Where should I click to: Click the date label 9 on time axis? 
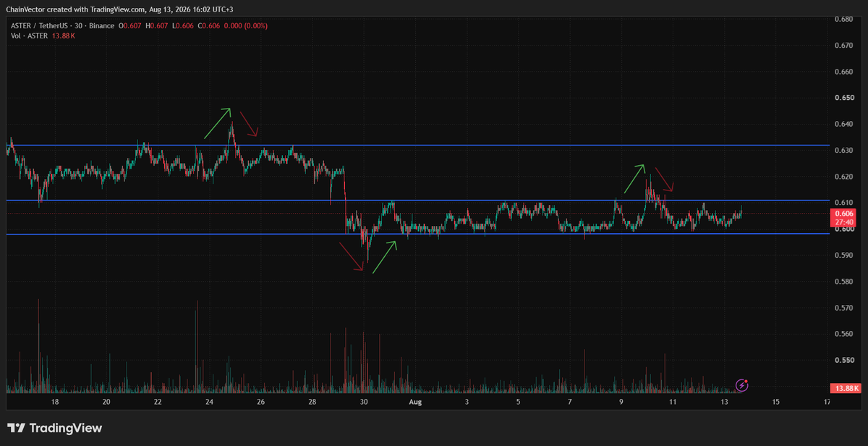[621, 401]
